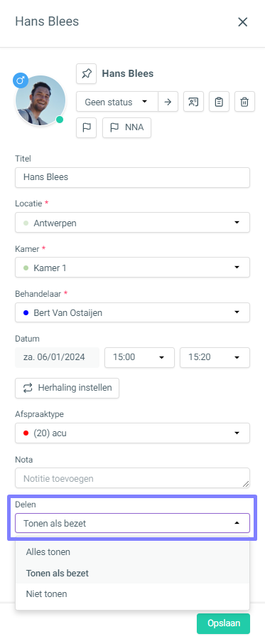Click the Afspraaktype red dot (20) acu field
The width and height of the screenshot is (265, 644).
[x=132, y=433]
